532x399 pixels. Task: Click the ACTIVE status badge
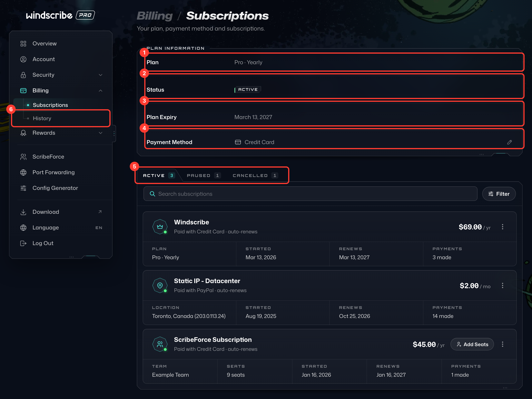coord(248,90)
